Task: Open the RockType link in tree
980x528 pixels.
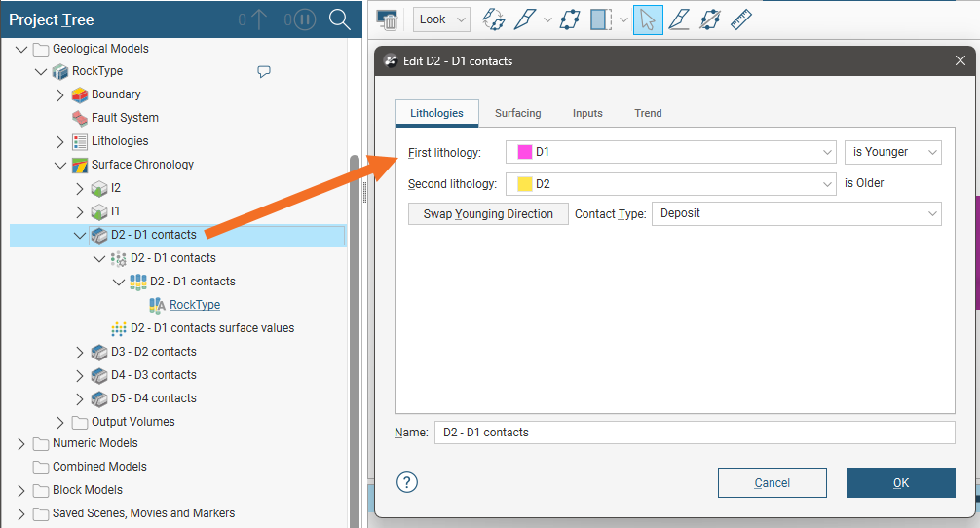Action: [195, 305]
